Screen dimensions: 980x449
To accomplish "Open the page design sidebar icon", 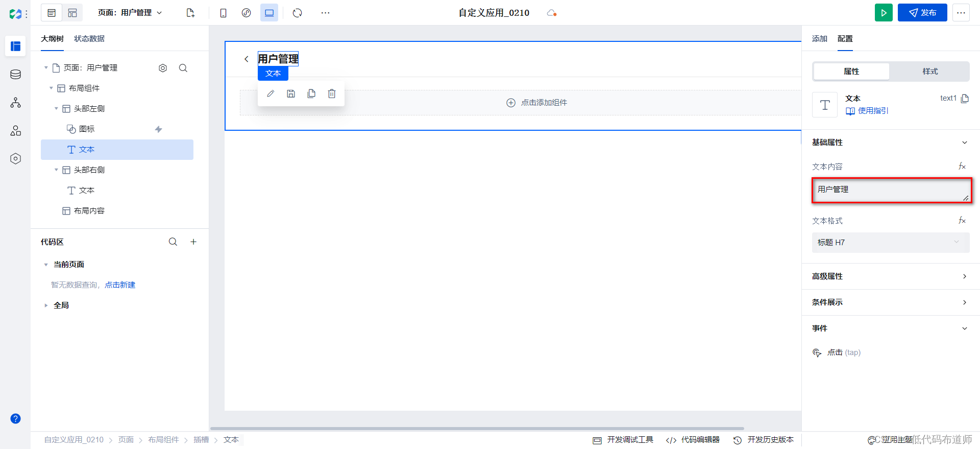I will (15, 46).
